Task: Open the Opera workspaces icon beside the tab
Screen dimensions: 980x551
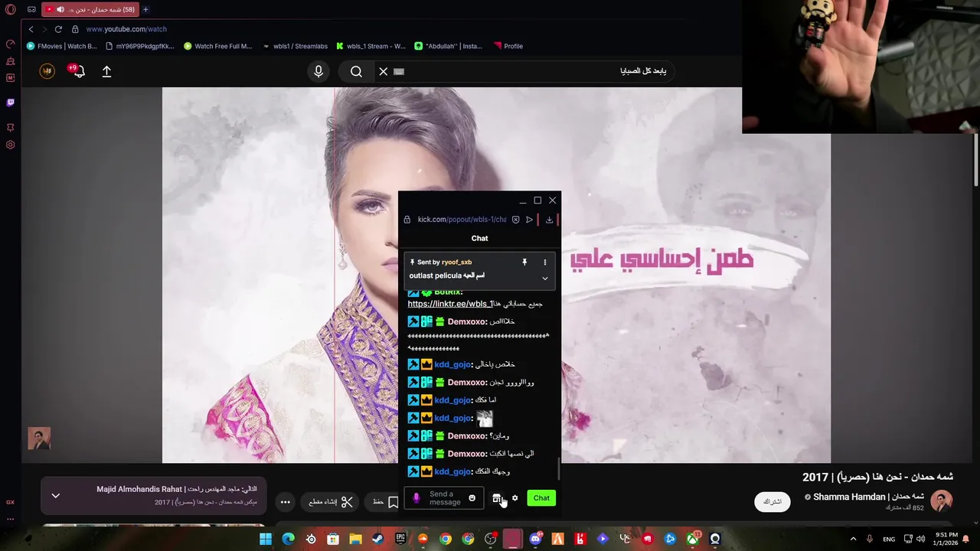Action: [31, 10]
